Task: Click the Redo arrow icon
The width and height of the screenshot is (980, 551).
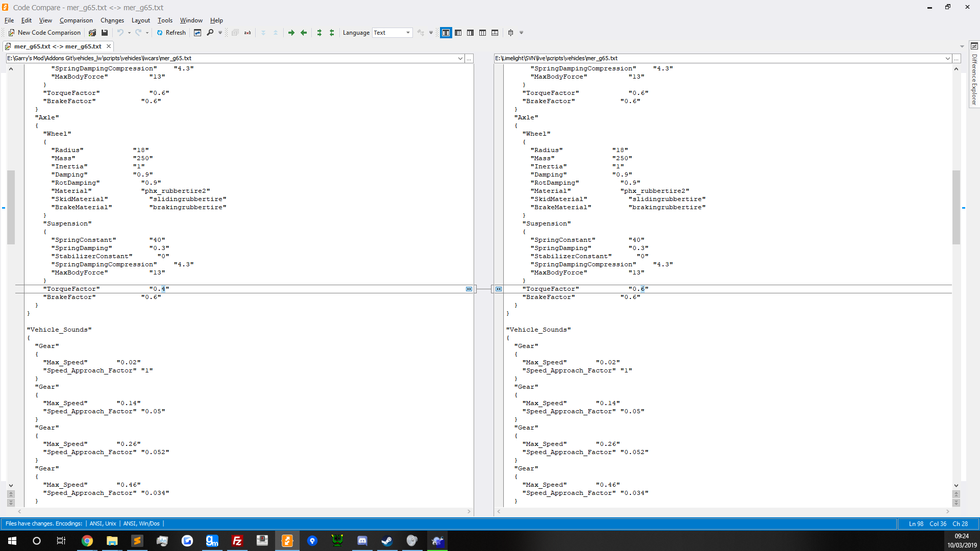Action: pos(138,33)
